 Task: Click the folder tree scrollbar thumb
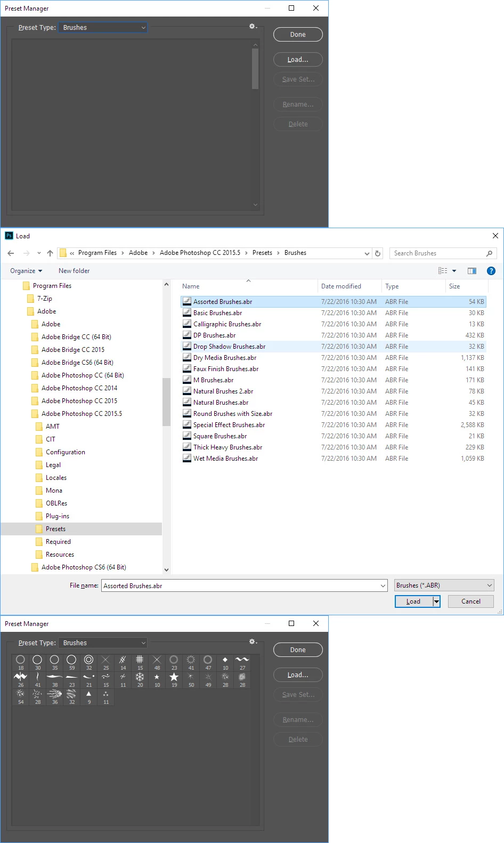coord(166,402)
